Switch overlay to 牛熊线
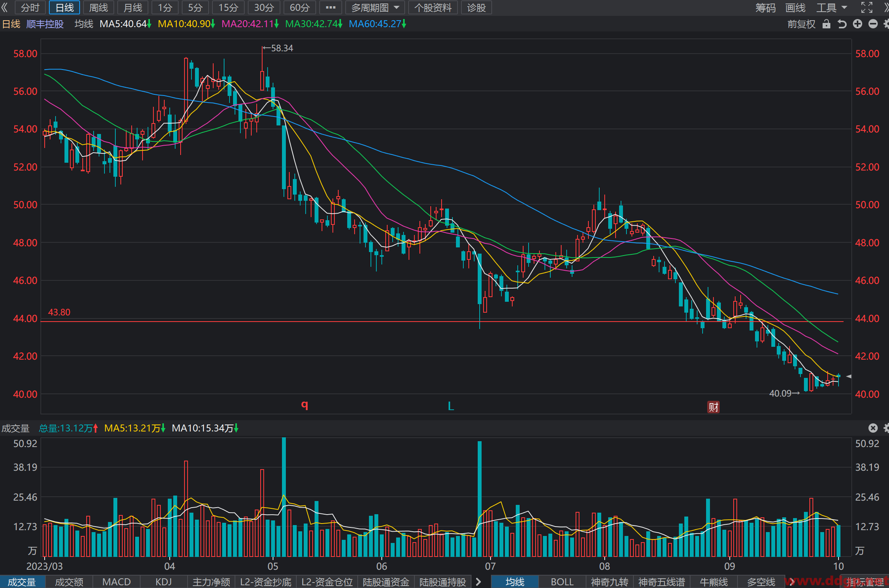Screen dimensions: 889x588 (x=714, y=582)
